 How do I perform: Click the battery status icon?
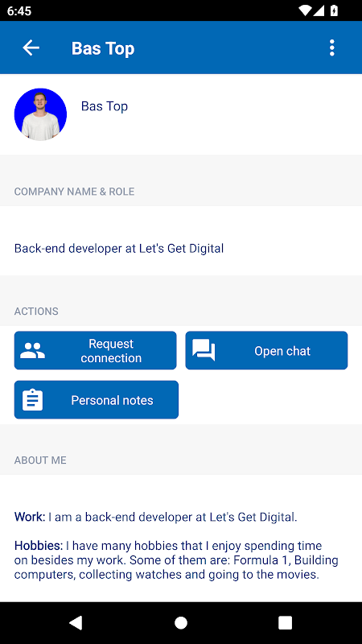click(x=335, y=10)
